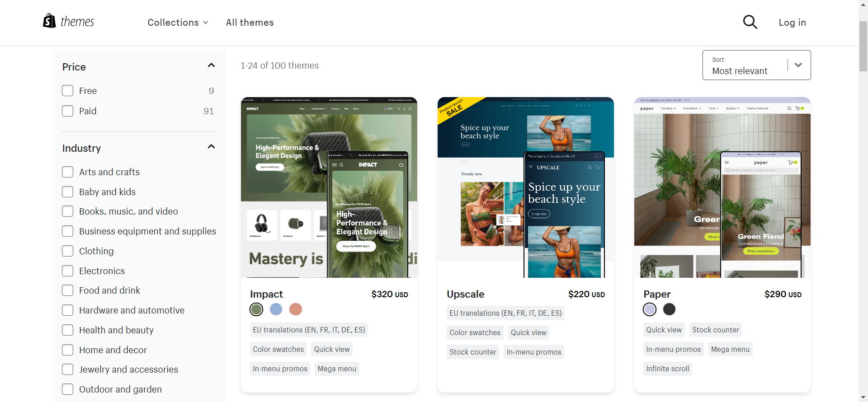Open the Upscale theme preview thumbnail

[x=525, y=187]
